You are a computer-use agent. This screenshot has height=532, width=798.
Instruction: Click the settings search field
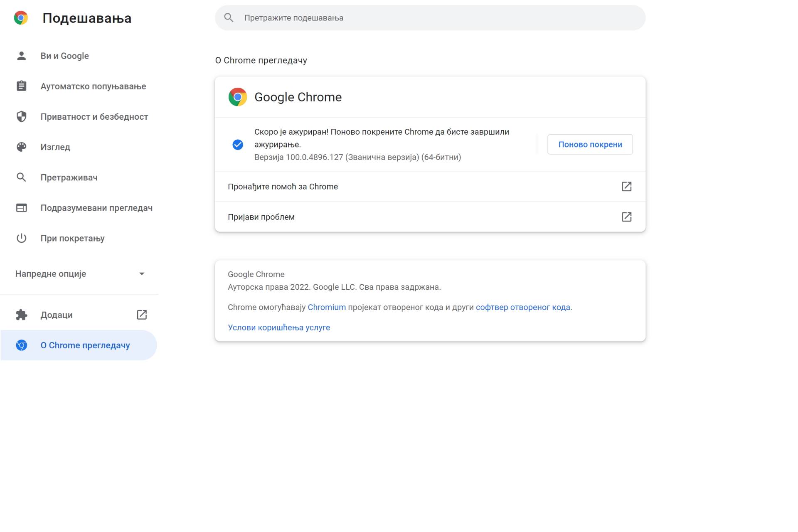tap(429, 17)
